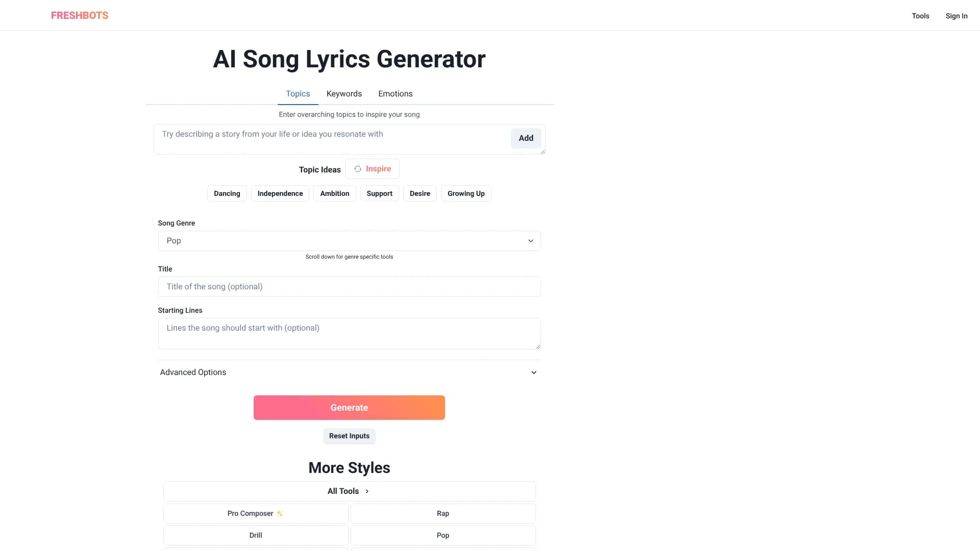Choose the Dancing topic idea
The image size is (980, 551).
(x=227, y=194)
